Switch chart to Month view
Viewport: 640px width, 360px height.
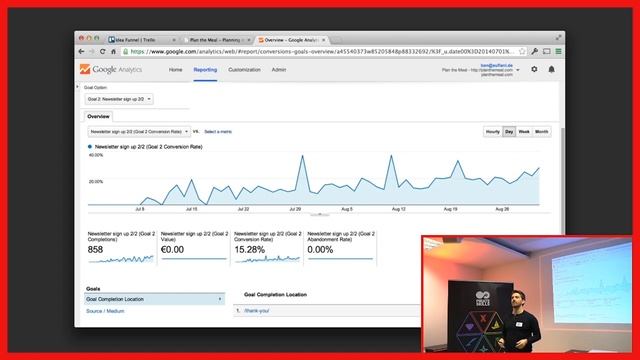click(x=542, y=132)
